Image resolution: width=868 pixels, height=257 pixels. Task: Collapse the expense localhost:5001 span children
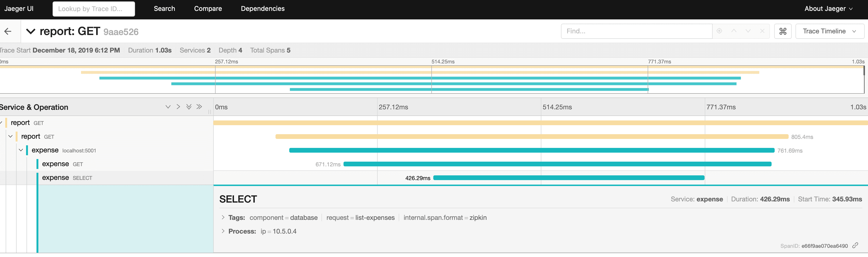click(21, 150)
